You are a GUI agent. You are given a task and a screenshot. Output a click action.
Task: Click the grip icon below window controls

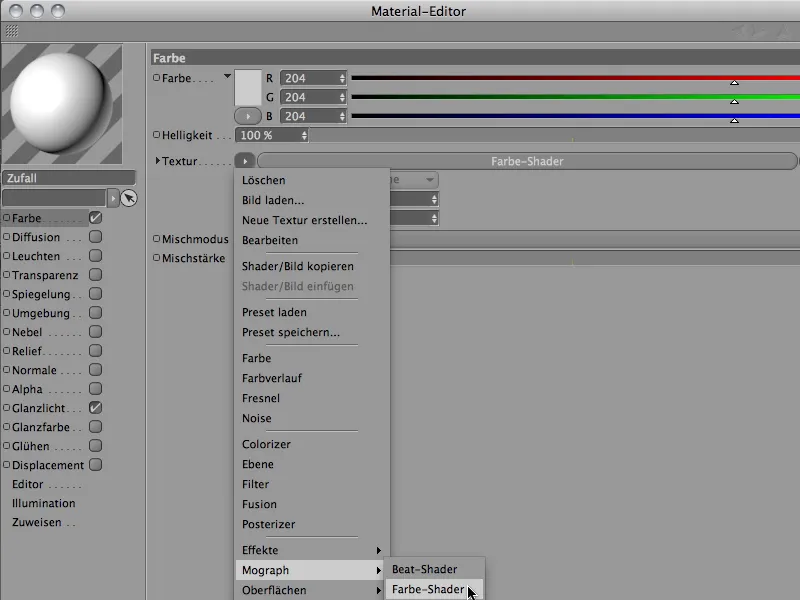pyautogui.click(x=12, y=31)
